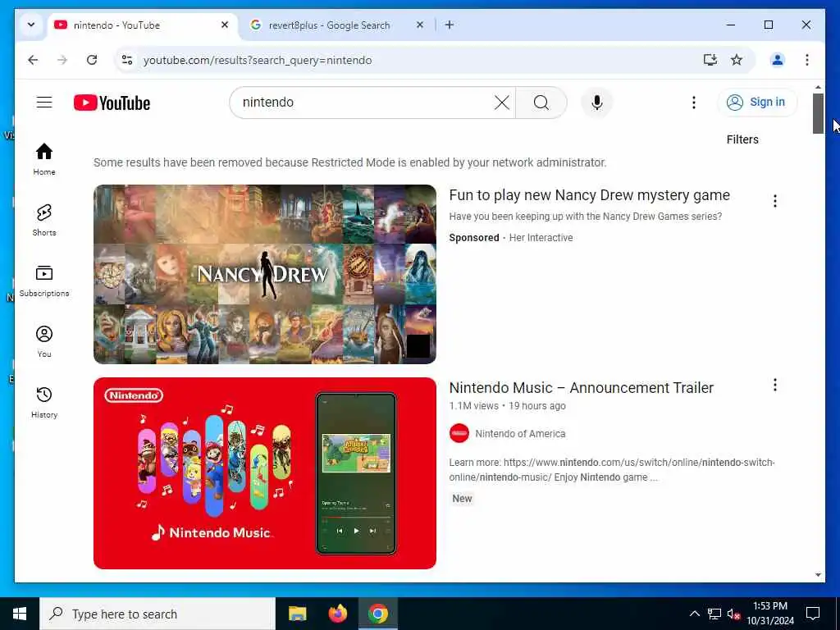Open Chrome profile avatar
The image size is (840, 630).
(778, 60)
